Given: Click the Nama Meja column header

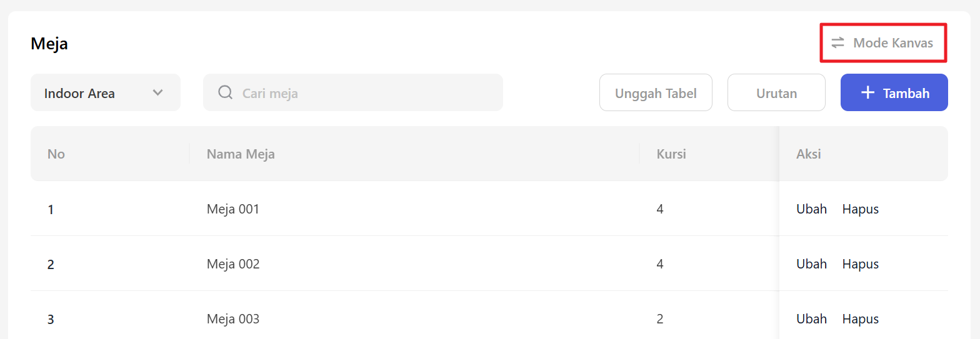Looking at the screenshot, I should [241, 154].
